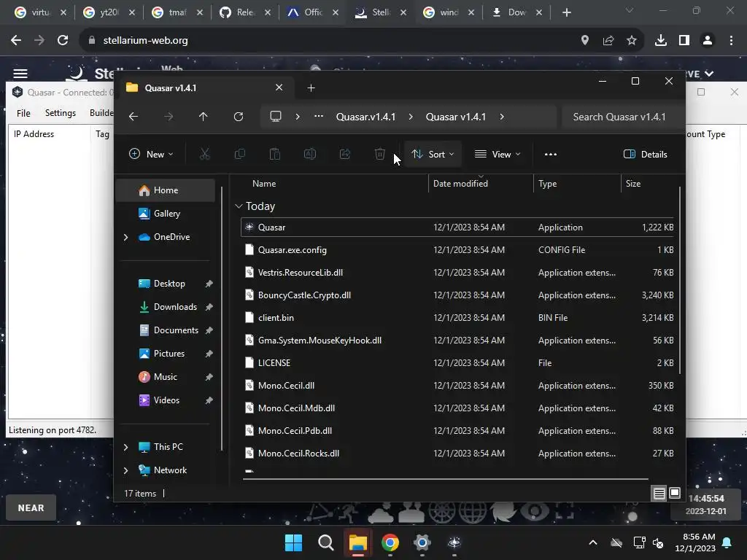Click the Copy icon in Explorer toolbar
The height and width of the screenshot is (560, 747).
pos(239,154)
